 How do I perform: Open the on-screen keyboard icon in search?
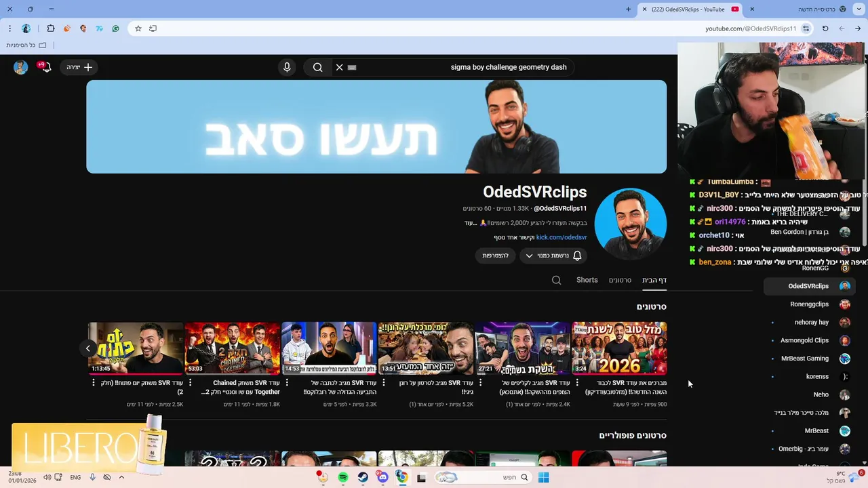(x=352, y=67)
